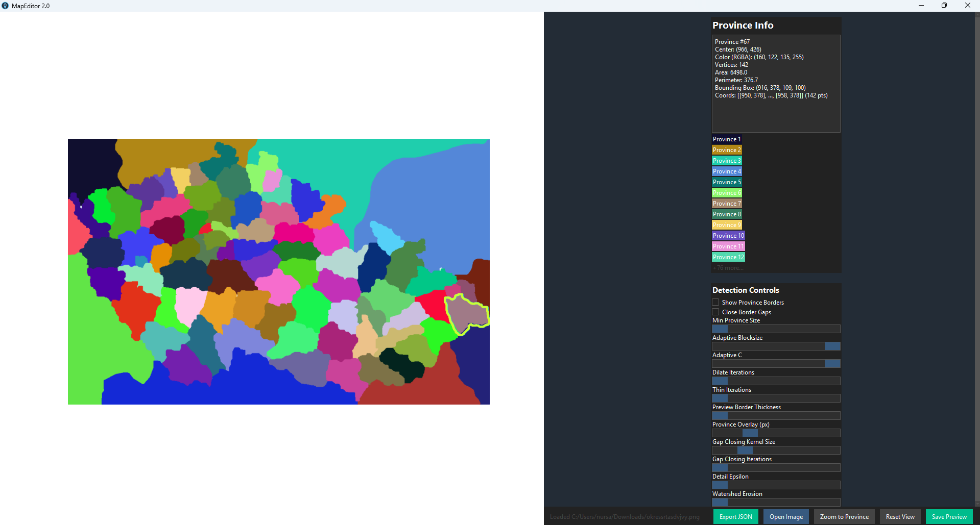
Task: Reset the map view
Action: (899, 516)
